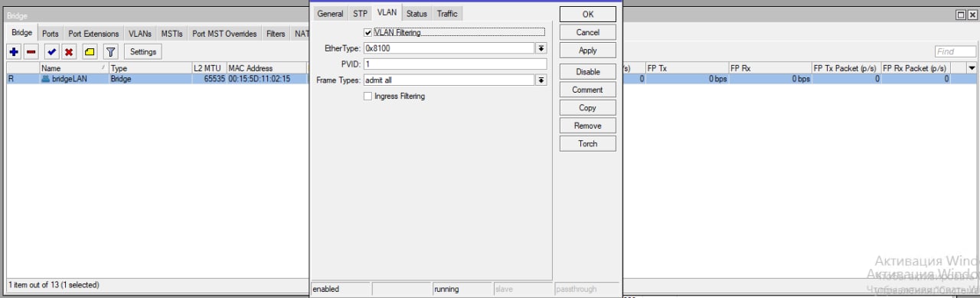
Task: Select Bridge tab in Bridge window
Action: click(22, 33)
